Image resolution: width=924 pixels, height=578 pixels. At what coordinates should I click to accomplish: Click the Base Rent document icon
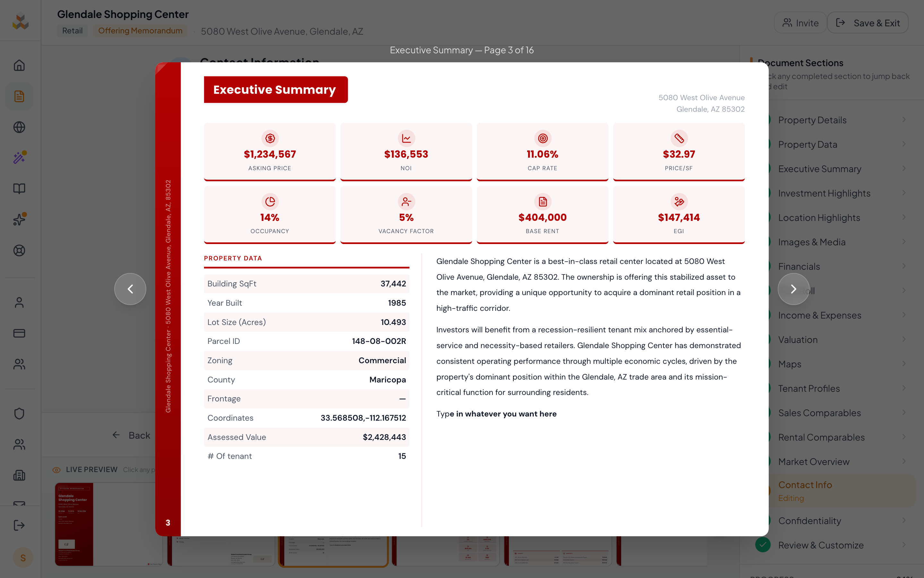pyautogui.click(x=543, y=201)
